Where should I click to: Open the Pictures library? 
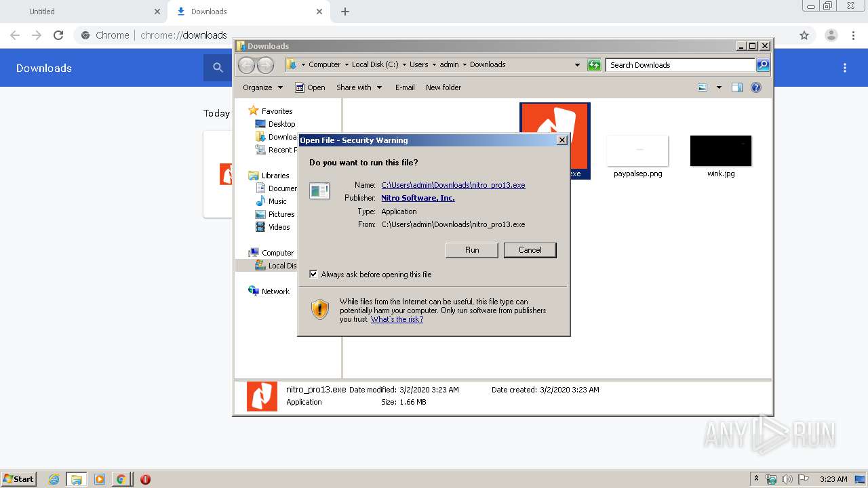[275, 214]
